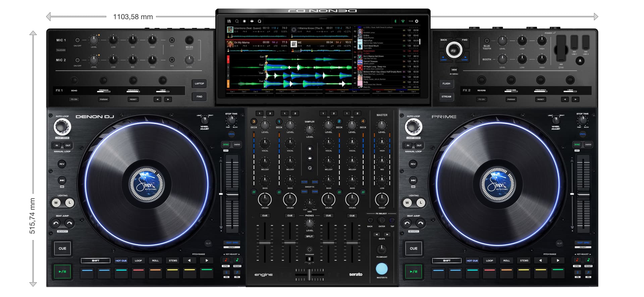Toggle SPLIT for the headphones section
The image size is (644, 297).
click(310, 237)
